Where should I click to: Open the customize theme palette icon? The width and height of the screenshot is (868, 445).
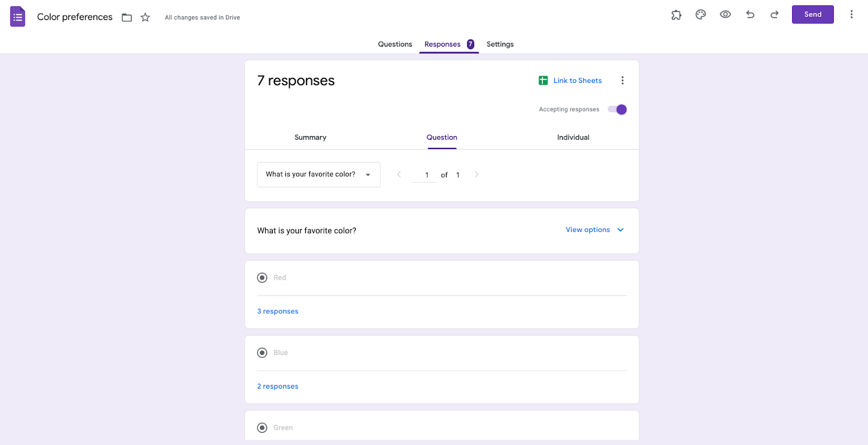click(x=700, y=15)
